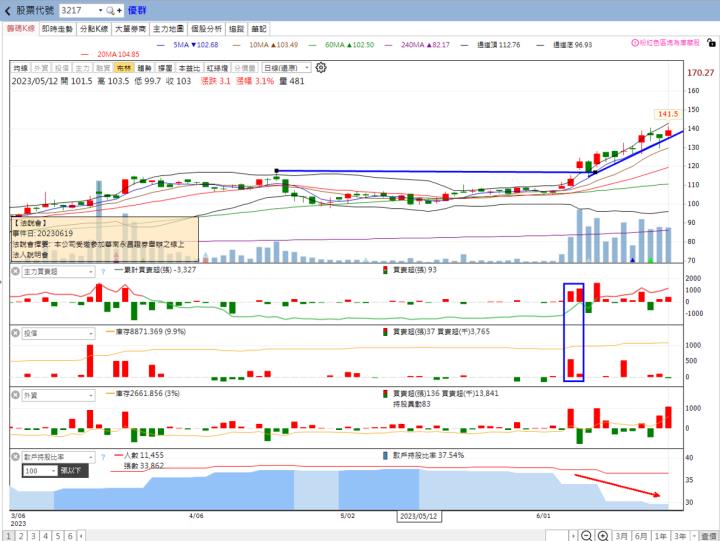Image resolution: width=720 pixels, height=541 pixels.
Task: Click the plus icon to add stock
Action: pyautogui.click(x=119, y=10)
